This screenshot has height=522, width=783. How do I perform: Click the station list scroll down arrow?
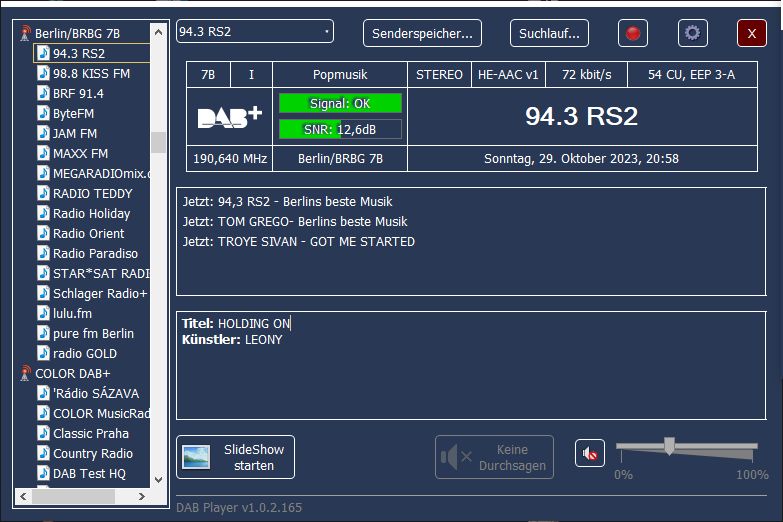[159, 480]
